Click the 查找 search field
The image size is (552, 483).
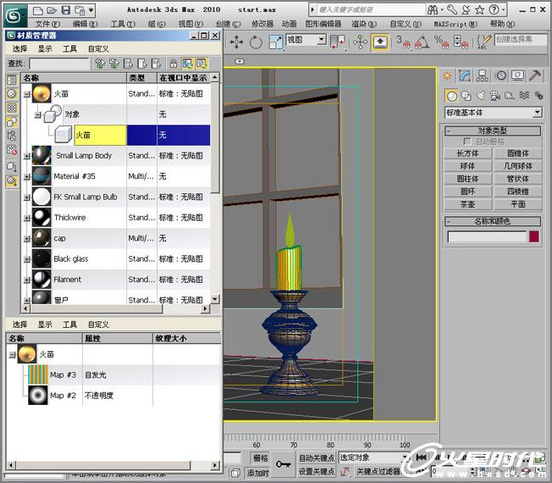59,64
